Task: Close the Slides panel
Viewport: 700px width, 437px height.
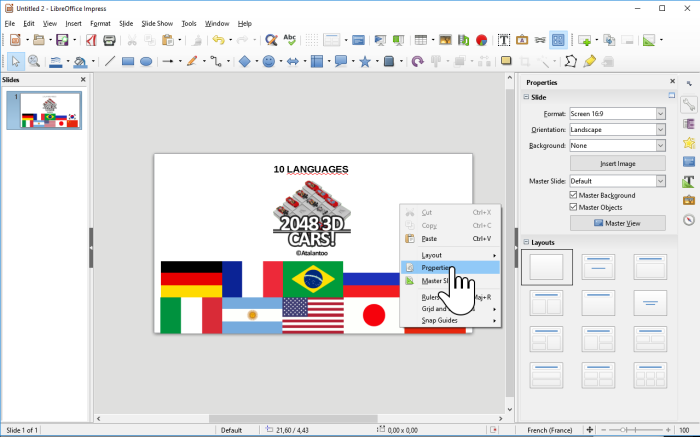Action: pos(83,79)
